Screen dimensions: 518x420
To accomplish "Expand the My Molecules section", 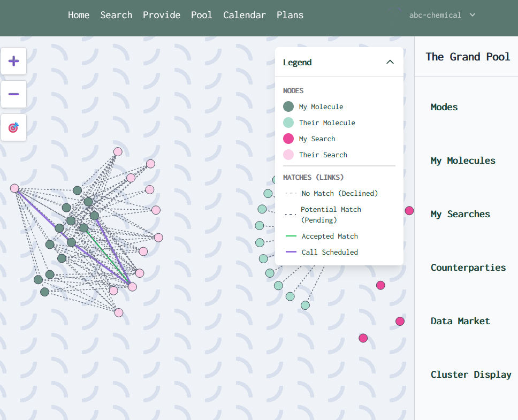I will 463,161.
